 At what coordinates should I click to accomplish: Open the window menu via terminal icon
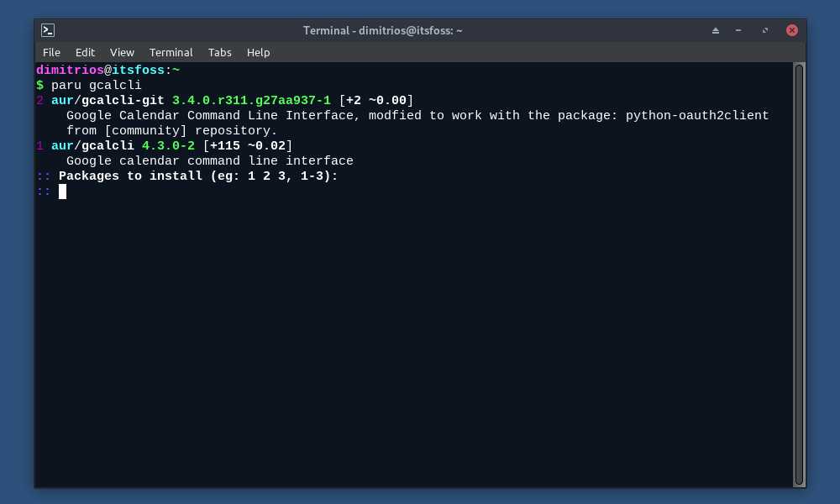(x=48, y=29)
